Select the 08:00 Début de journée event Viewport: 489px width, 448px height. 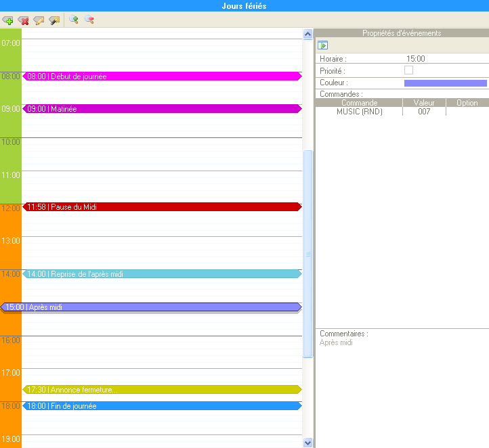tap(162, 76)
